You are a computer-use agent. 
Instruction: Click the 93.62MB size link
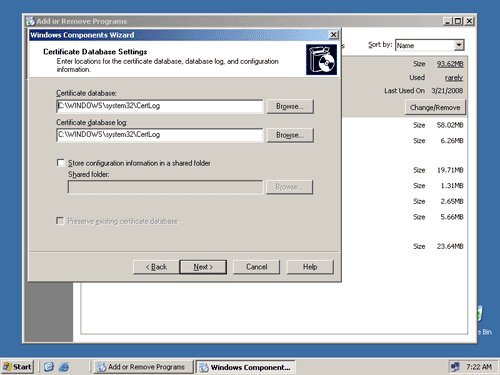tap(450, 64)
